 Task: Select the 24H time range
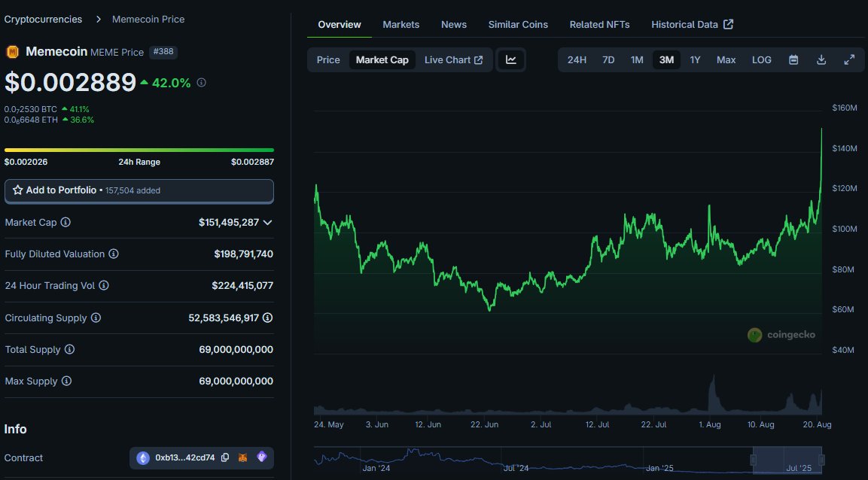[x=577, y=59]
